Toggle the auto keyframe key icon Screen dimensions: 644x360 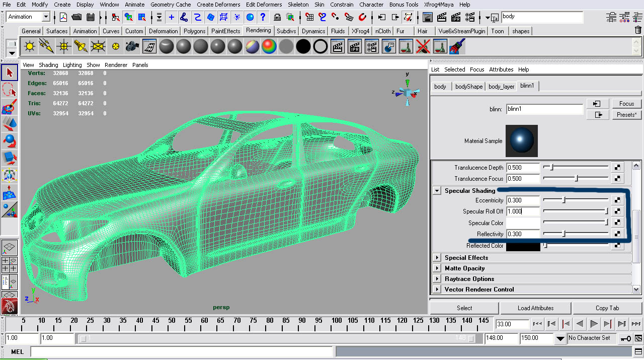pos(625,338)
